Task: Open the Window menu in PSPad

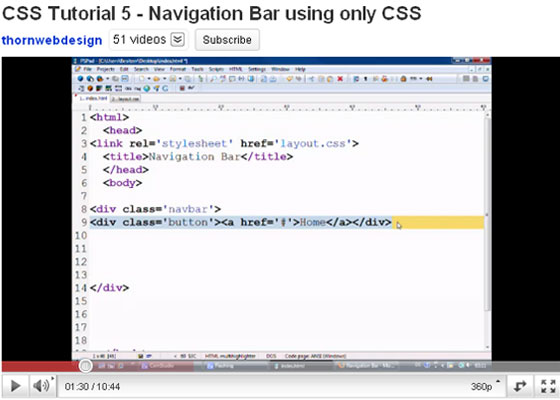Action: click(x=280, y=69)
